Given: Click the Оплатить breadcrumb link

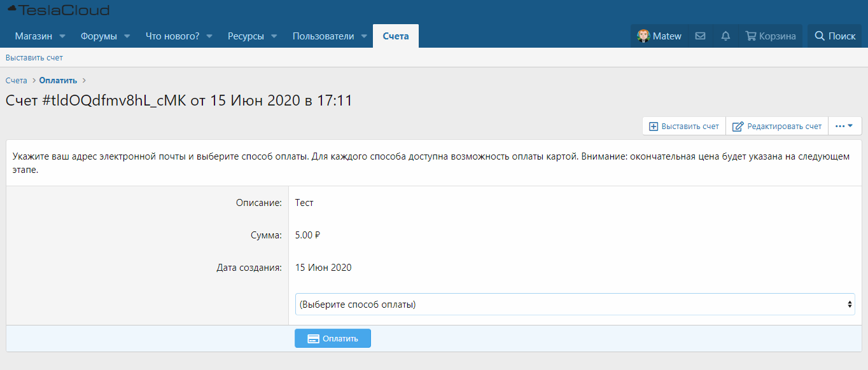Looking at the screenshot, I should pyautogui.click(x=58, y=81).
